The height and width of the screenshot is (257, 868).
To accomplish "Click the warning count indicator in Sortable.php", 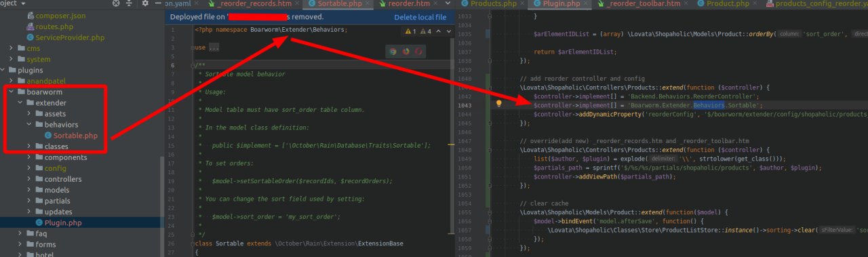I will click(411, 31).
